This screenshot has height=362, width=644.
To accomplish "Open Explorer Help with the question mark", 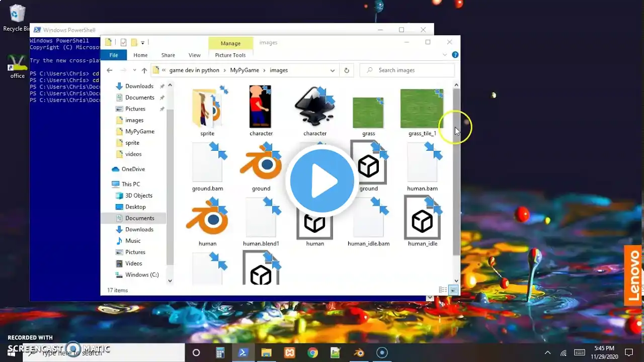I will (x=455, y=55).
